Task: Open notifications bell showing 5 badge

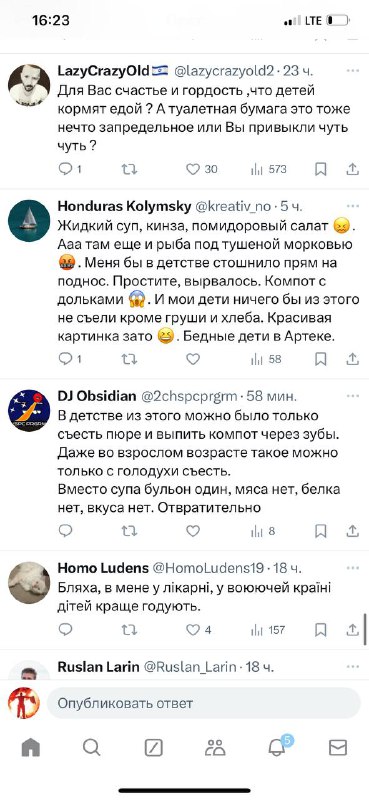Action: coord(278,746)
